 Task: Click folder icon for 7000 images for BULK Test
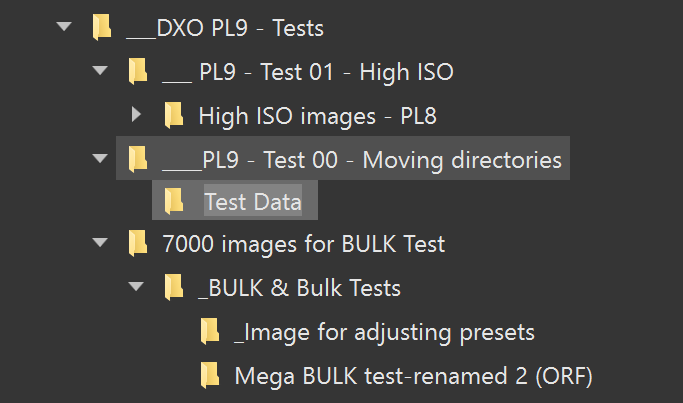coord(137,244)
